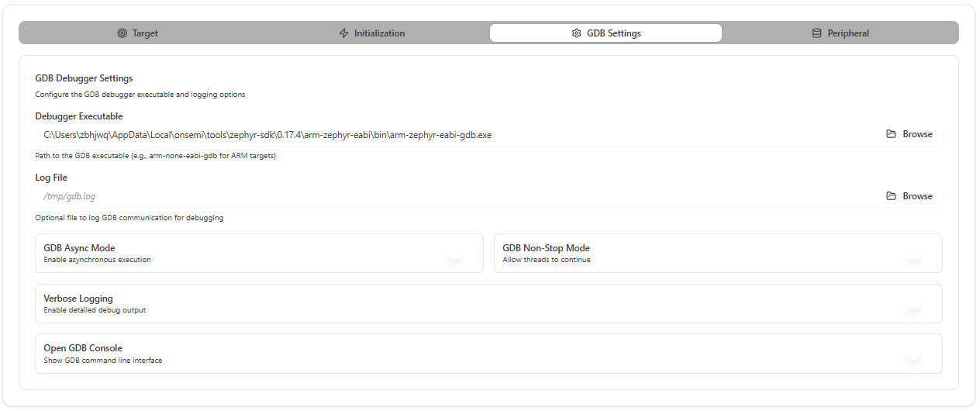Screen dimensions: 980x411
Task: Click the lightning bolt Initialization icon
Action: pos(344,33)
